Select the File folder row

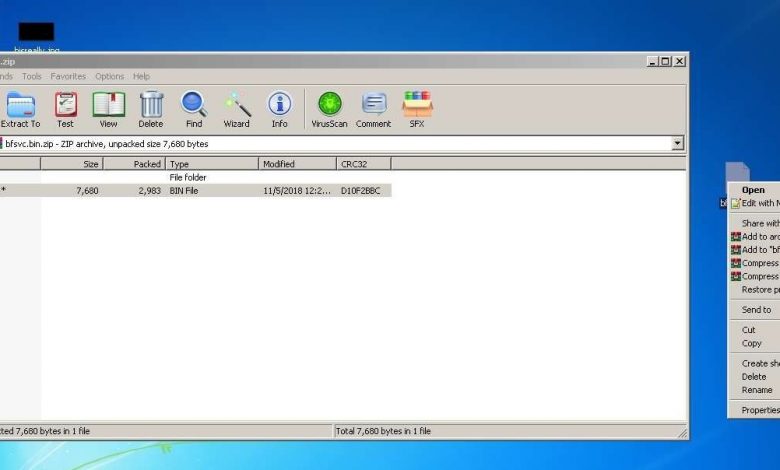coord(195,177)
